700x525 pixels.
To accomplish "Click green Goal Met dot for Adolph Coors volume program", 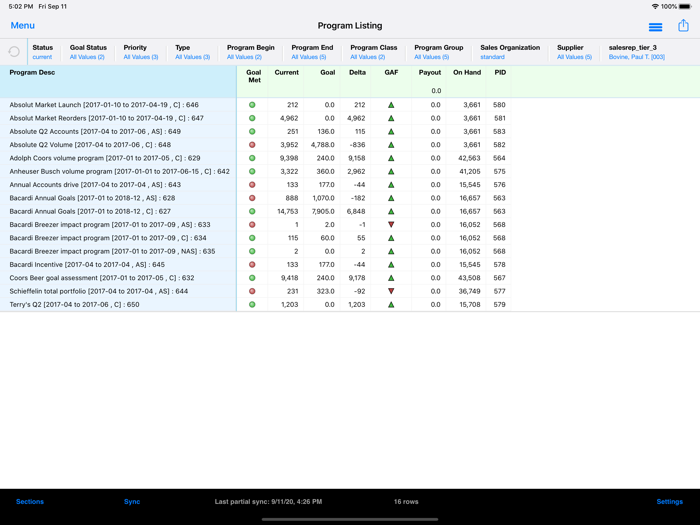I will [x=252, y=158].
